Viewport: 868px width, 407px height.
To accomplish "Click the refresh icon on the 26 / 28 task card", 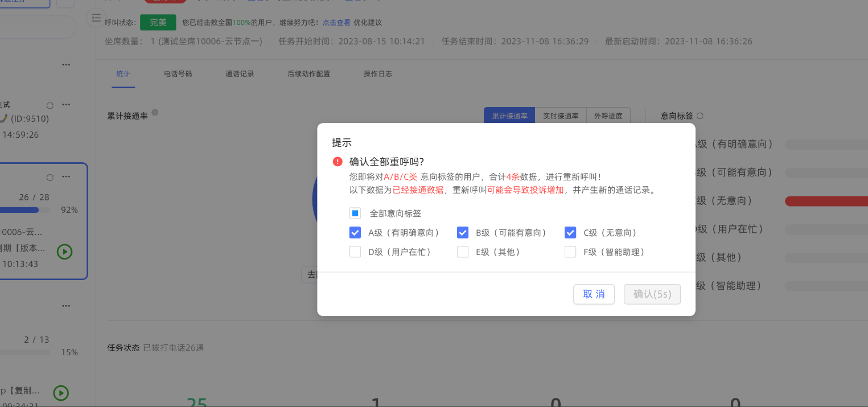I will [50, 178].
